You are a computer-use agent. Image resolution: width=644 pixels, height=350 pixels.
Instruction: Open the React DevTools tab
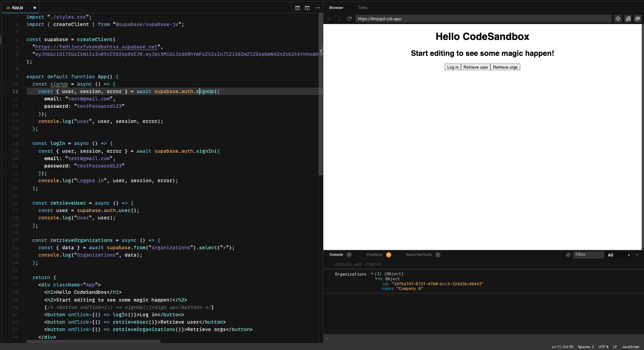point(419,255)
